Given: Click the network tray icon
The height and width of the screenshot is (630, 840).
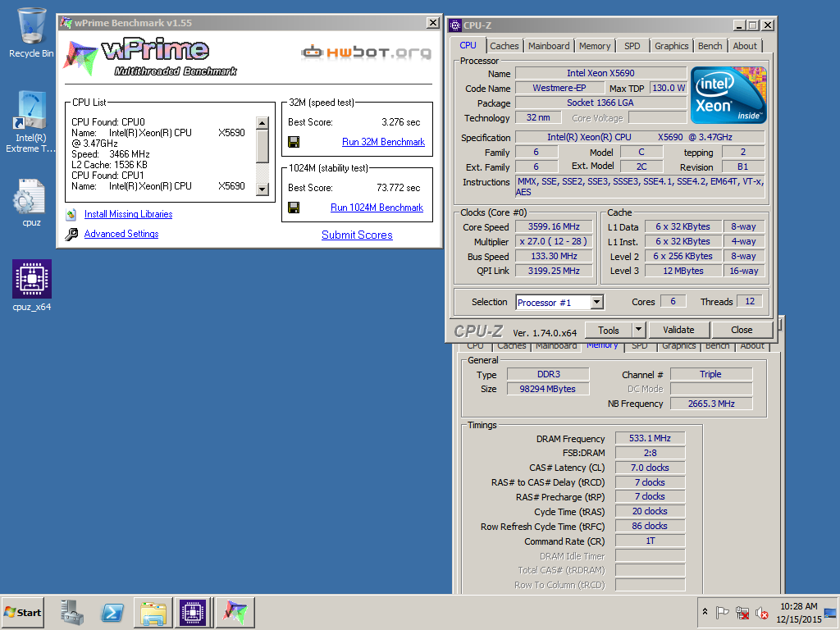Looking at the screenshot, I should tap(742, 612).
